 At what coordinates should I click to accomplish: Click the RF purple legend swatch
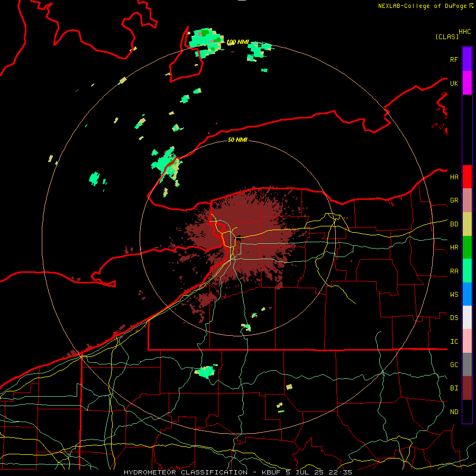point(467,59)
